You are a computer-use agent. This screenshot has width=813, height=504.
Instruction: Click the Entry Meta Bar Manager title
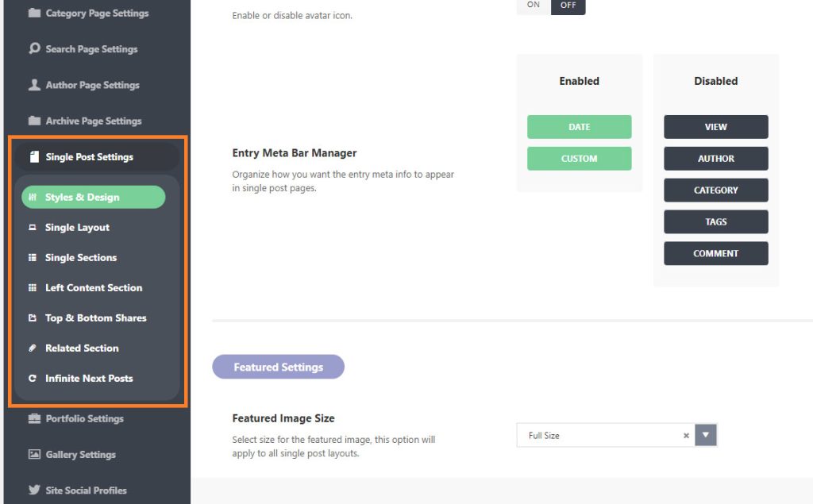[x=295, y=153]
